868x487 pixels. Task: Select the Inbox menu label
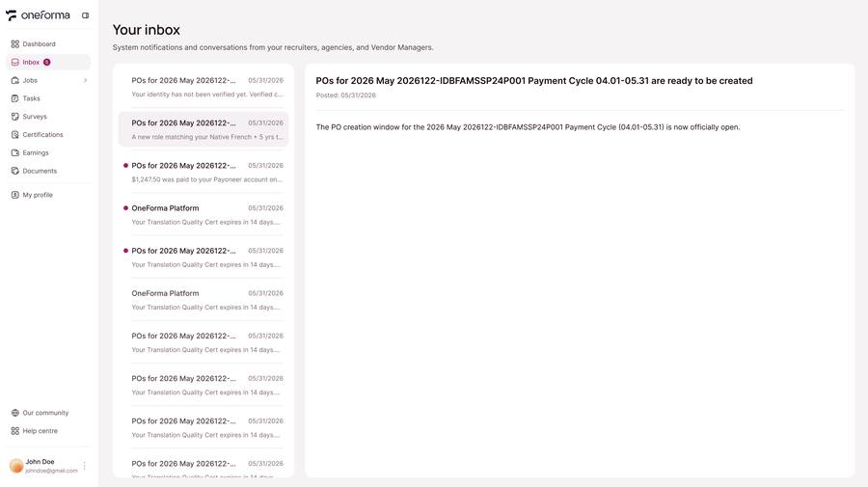(x=31, y=62)
